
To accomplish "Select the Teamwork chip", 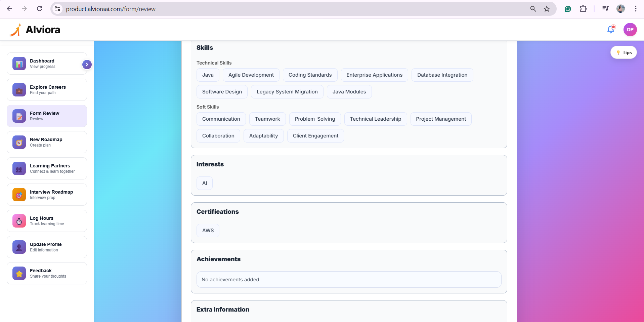I will (267, 119).
